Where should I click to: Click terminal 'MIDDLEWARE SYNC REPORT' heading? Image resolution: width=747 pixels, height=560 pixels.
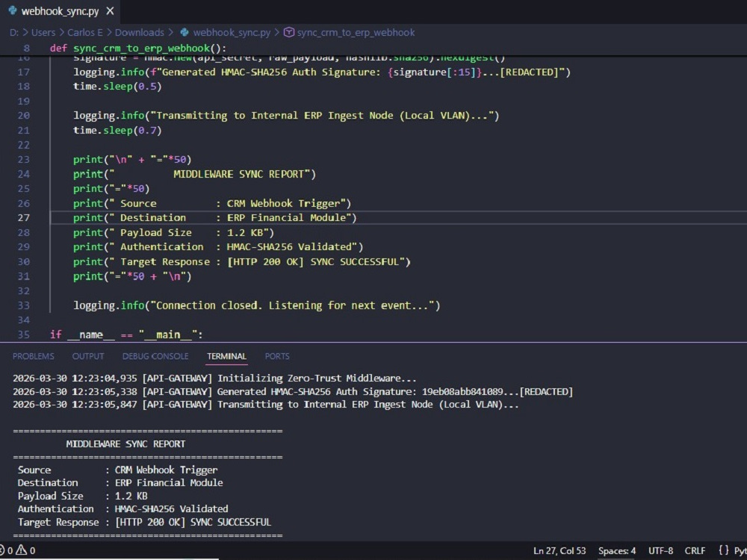(x=125, y=444)
